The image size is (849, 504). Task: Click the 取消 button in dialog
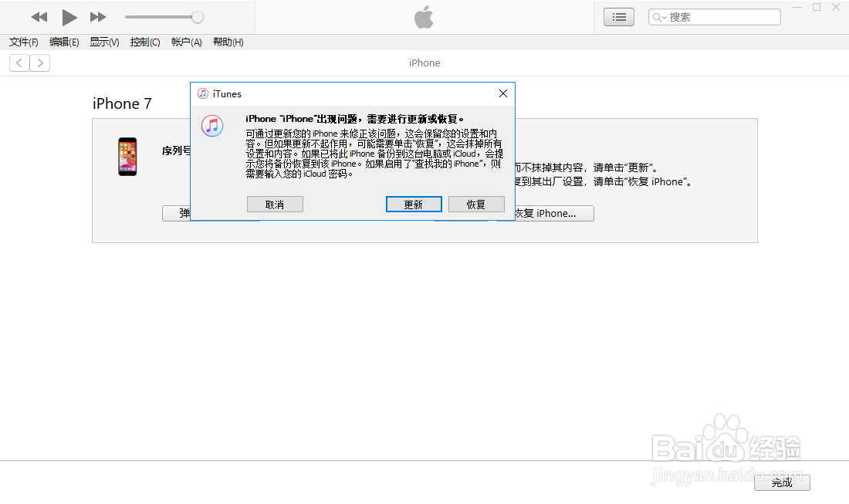point(275,204)
